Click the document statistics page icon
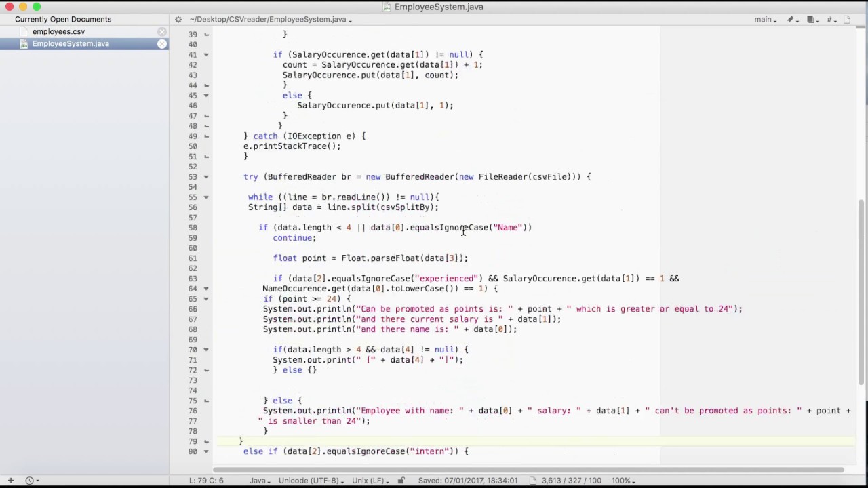The image size is (868, 488). click(x=533, y=481)
